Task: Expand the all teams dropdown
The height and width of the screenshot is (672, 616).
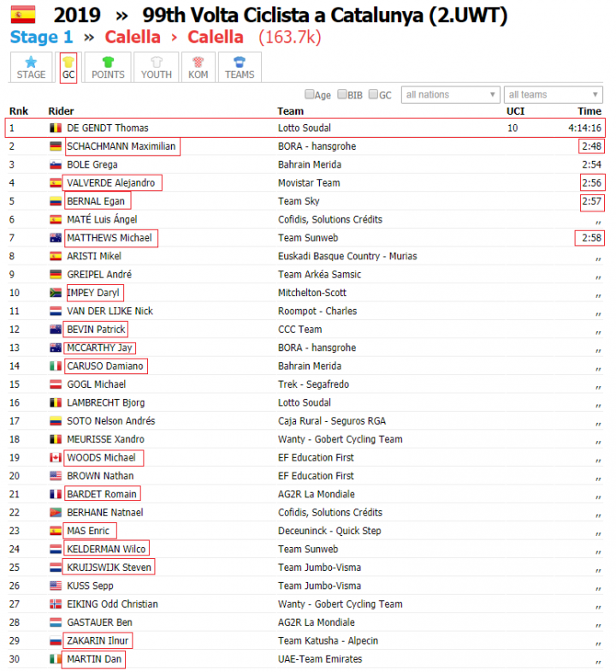Action: [x=553, y=95]
